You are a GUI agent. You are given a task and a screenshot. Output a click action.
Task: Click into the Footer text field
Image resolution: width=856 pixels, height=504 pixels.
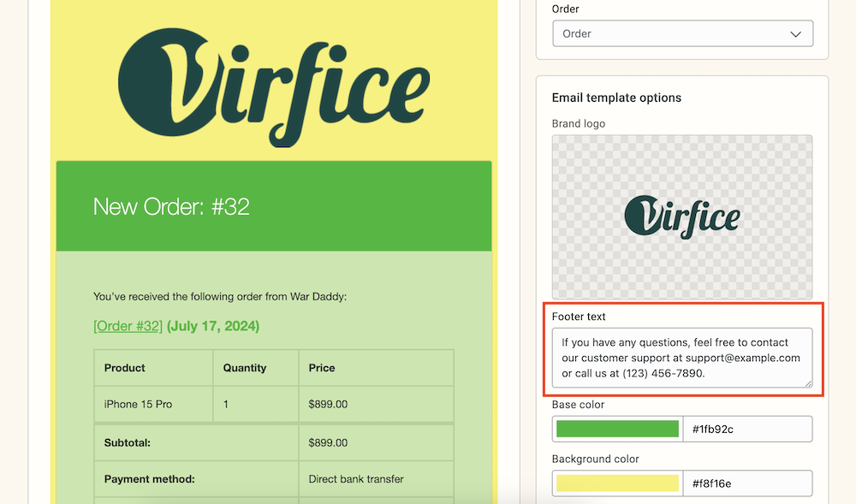pos(682,358)
